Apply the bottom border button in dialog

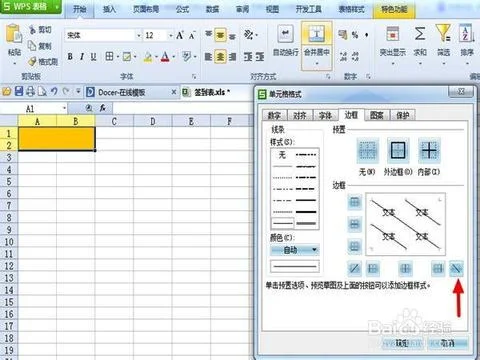(354, 246)
